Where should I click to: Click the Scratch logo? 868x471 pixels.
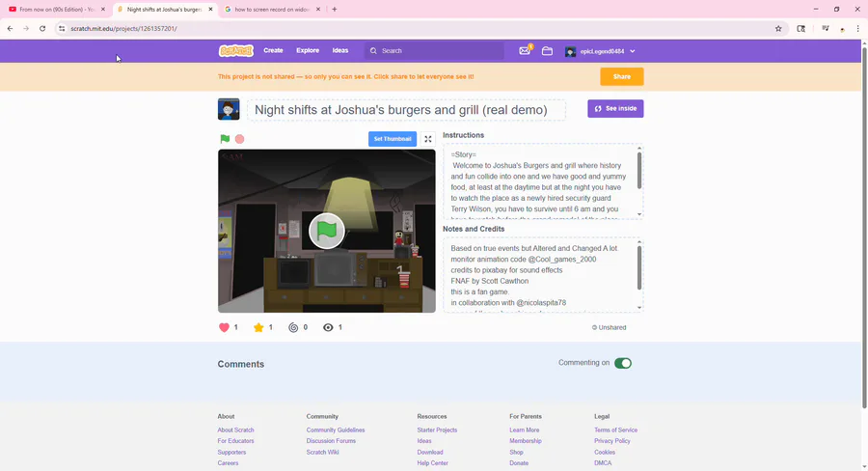[236, 51]
